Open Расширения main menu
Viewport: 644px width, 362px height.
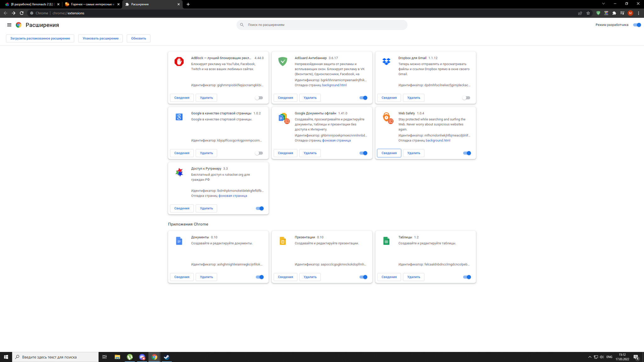pyautogui.click(x=9, y=25)
